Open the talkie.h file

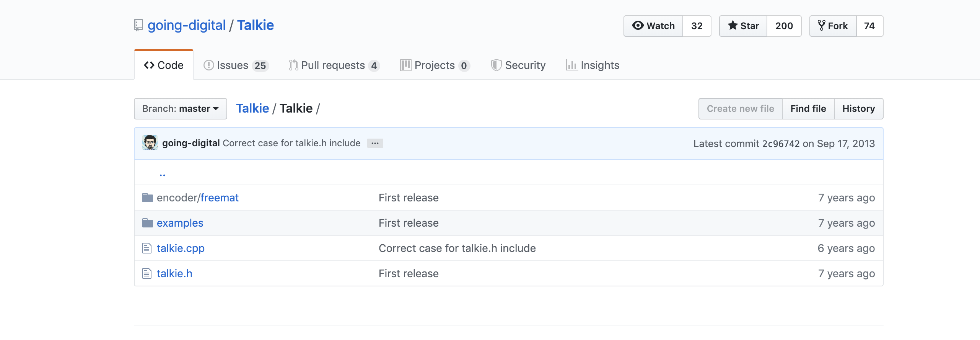point(174,273)
